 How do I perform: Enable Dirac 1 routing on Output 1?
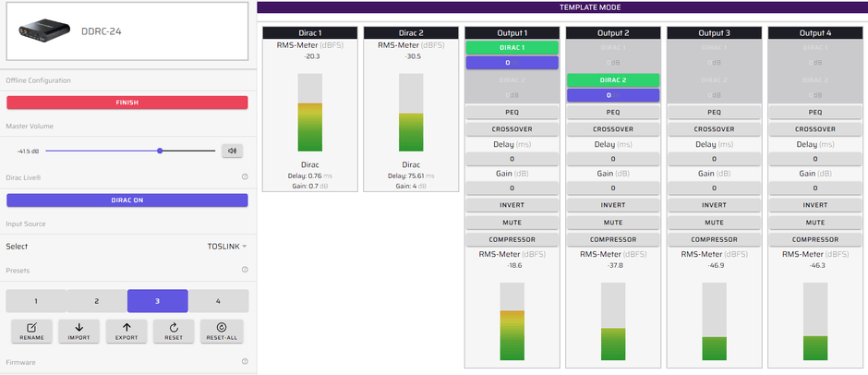(x=512, y=47)
